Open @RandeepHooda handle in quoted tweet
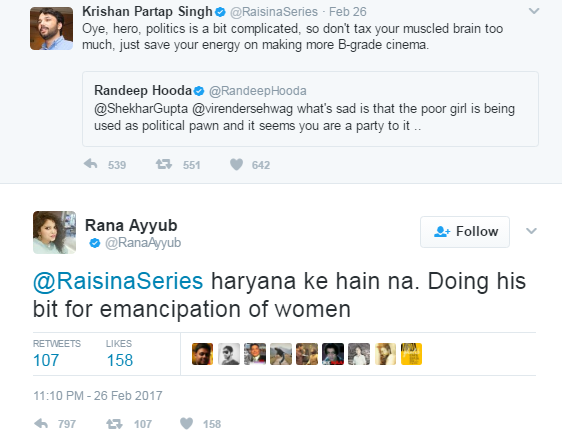The image size is (562, 448). pyautogui.click(x=257, y=91)
